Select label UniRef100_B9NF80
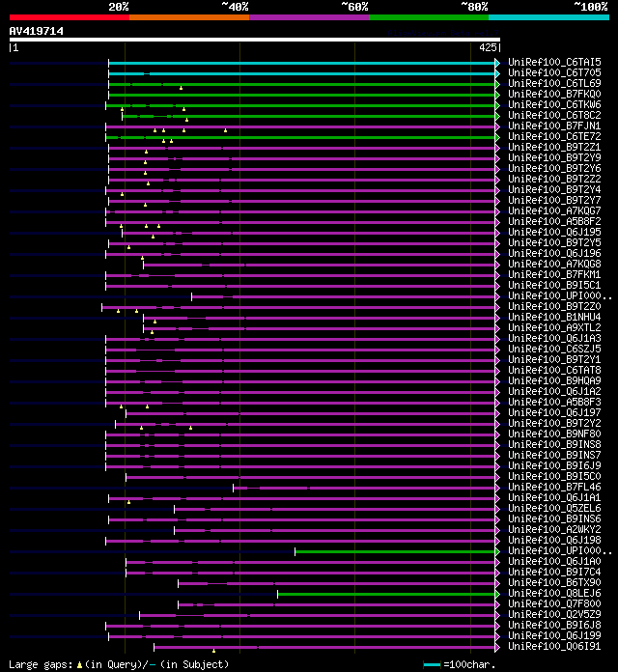Screen dimensions: 618x672 (554, 434)
